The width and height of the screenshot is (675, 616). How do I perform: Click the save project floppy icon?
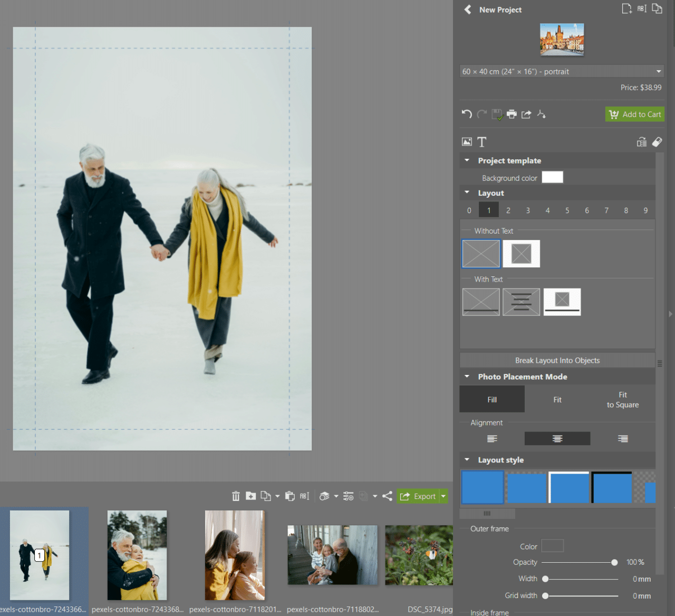497,114
